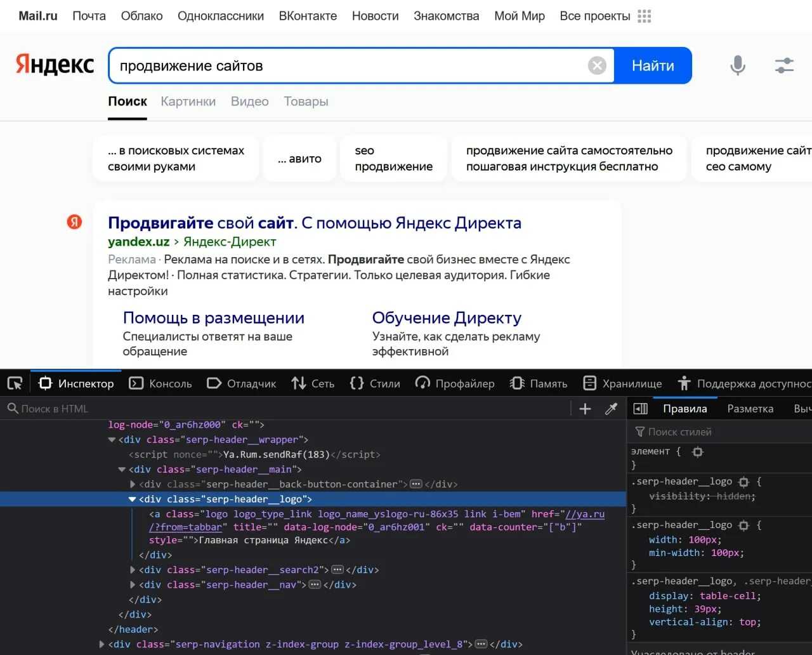The height and width of the screenshot is (655, 812).
Task: Click chip 'в поисковых системах своими руками'
Action: point(176,159)
